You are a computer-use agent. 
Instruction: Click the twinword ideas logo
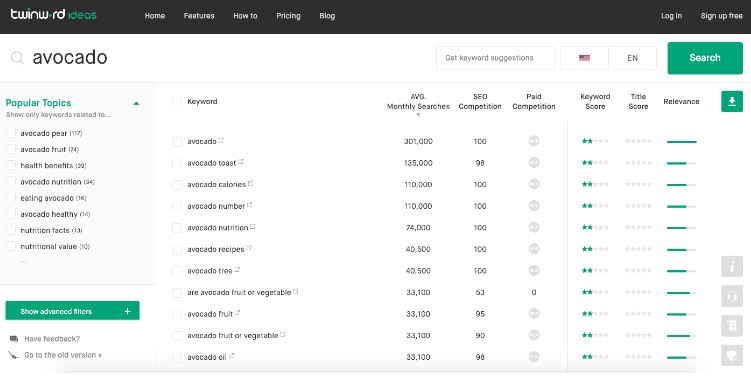coord(54,14)
